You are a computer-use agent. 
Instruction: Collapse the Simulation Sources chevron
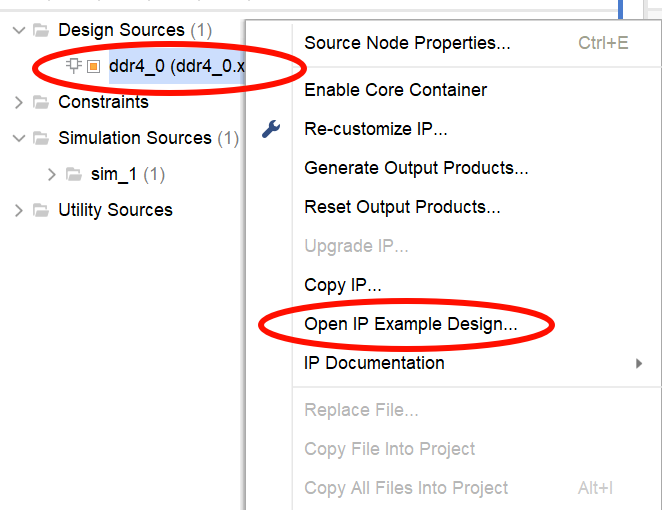point(19,138)
